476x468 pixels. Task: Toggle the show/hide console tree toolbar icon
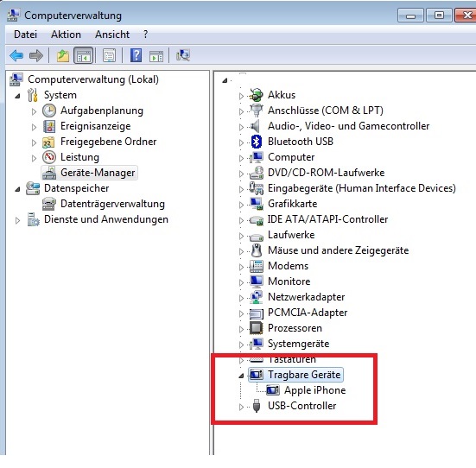(84, 55)
